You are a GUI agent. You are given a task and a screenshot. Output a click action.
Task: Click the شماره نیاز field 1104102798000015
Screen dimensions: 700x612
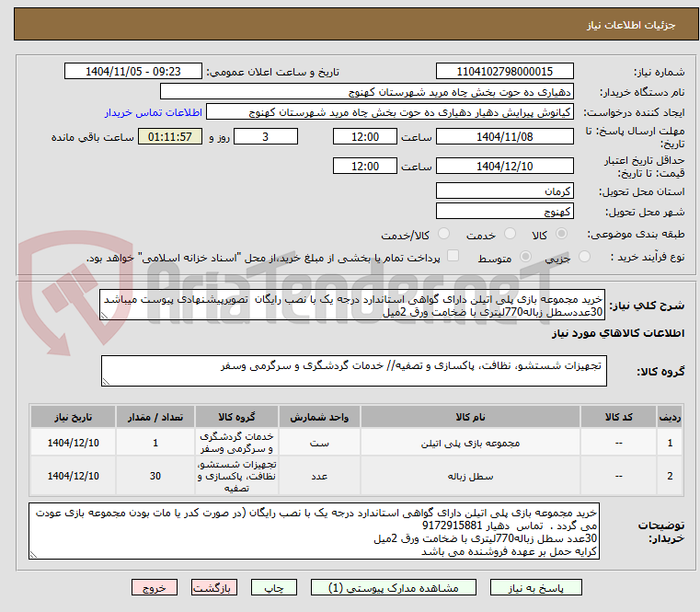504,72
